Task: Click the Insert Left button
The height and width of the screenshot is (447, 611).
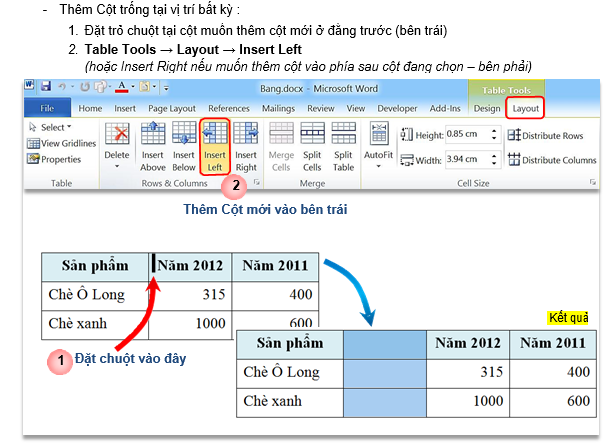Action: click(x=215, y=145)
